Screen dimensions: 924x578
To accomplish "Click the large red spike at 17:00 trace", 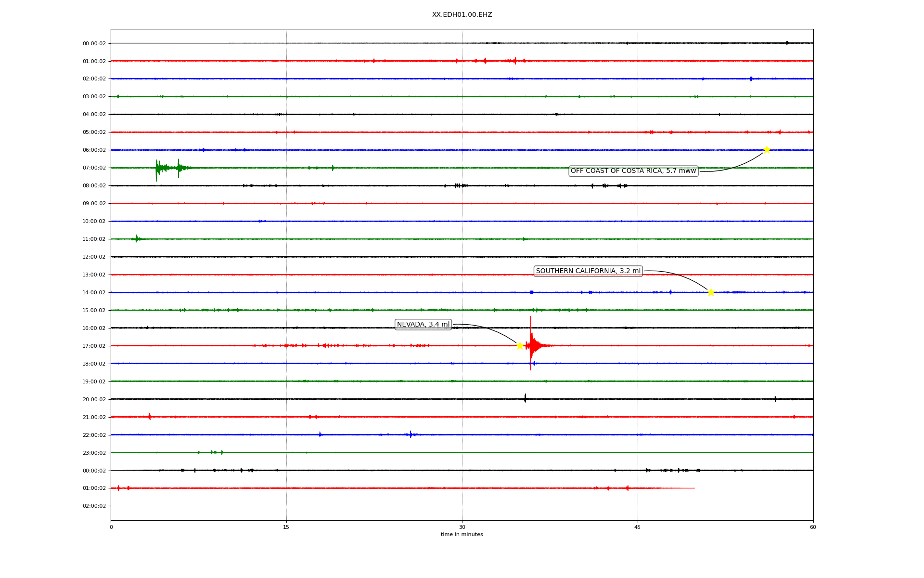I will pyautogui.click(x=531, y=345).
